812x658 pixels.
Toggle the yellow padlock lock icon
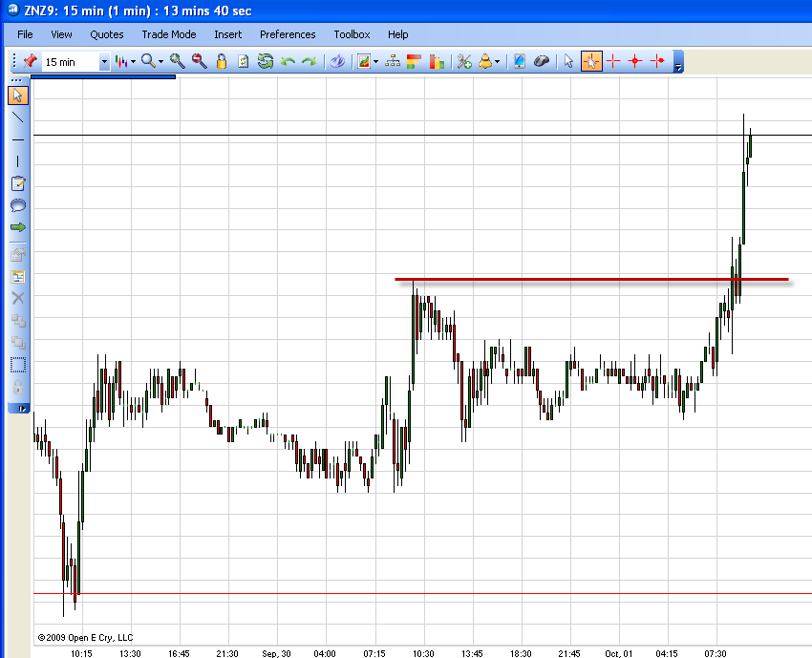point(222,61)
